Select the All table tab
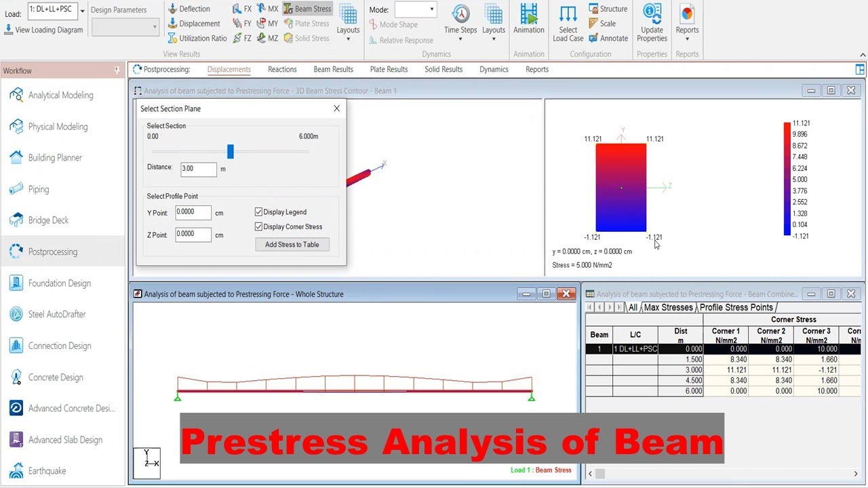 (x=633, y=308)
